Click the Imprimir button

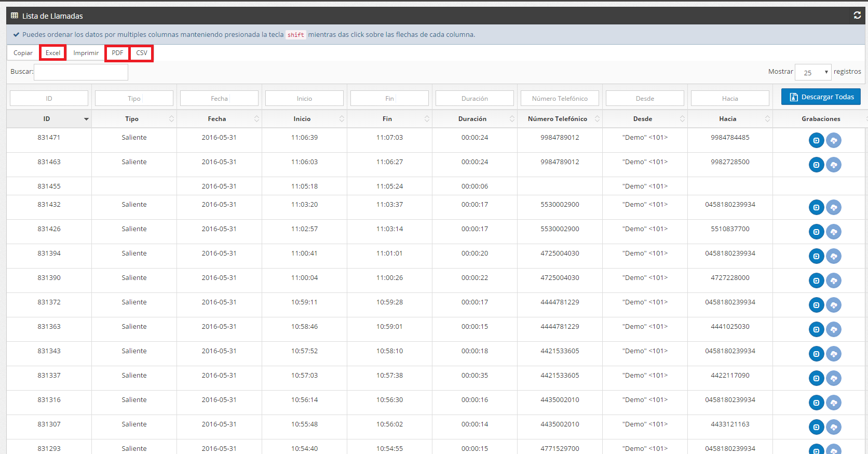click(86, 53)
